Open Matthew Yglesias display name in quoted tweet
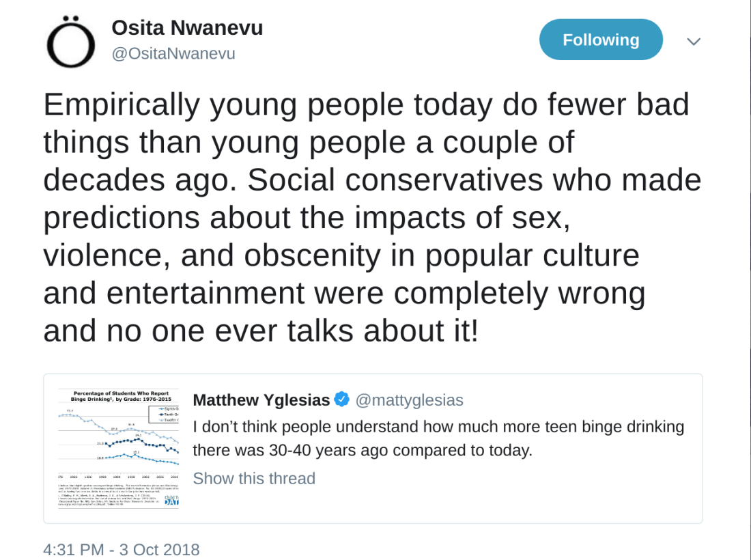 pyautogui.click(x=261, y=400)
